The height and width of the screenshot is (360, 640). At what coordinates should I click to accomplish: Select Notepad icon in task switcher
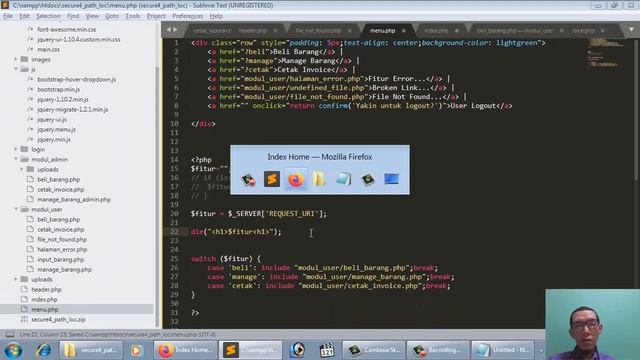343,179
